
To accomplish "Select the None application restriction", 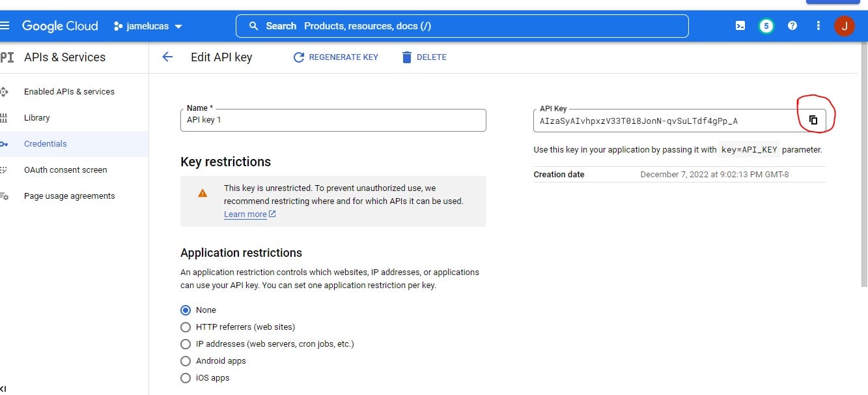I will tap(186, 310).
